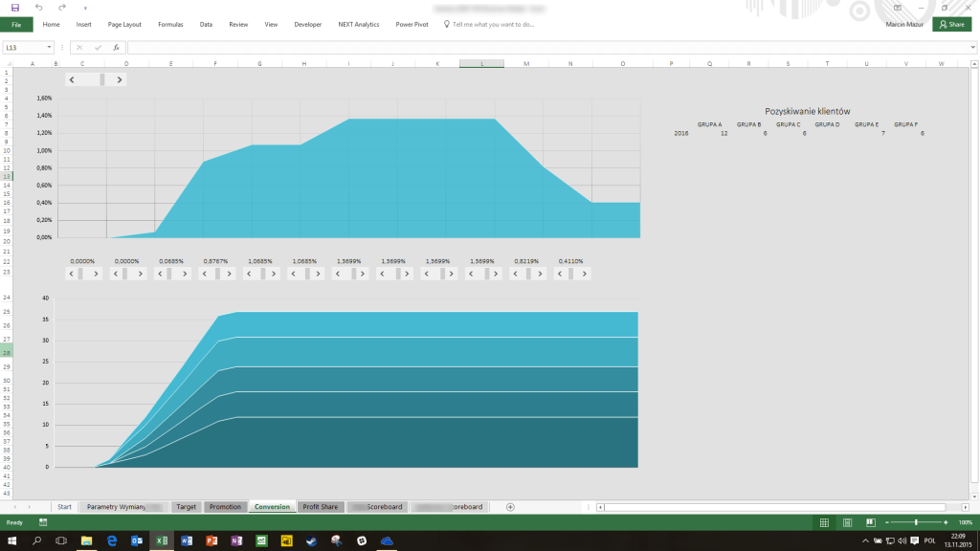Screen dimensions: 980x551
Task: Switch to Page Break Preview view
Action: (x=871, y=522)
